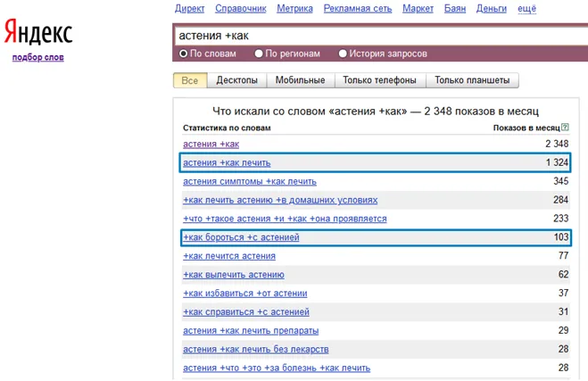Open астения +что +это +за болезнь +как лечить

coord(277,368)
